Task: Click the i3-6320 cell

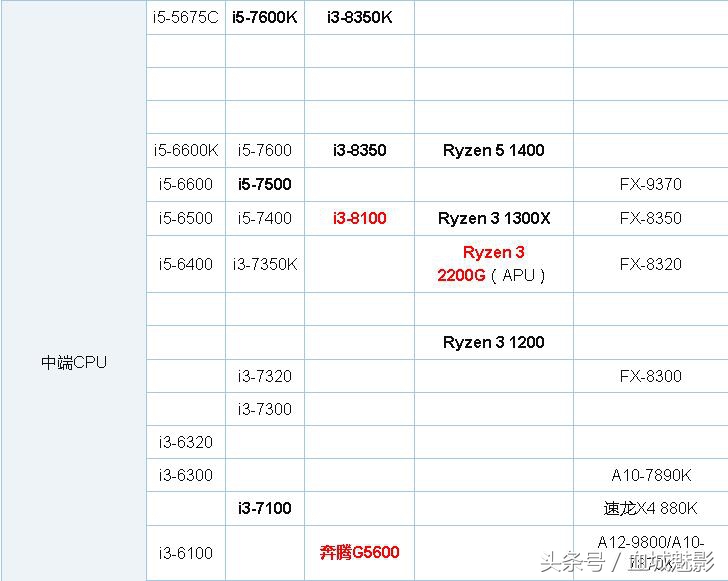Action: (x=186, y=442)
